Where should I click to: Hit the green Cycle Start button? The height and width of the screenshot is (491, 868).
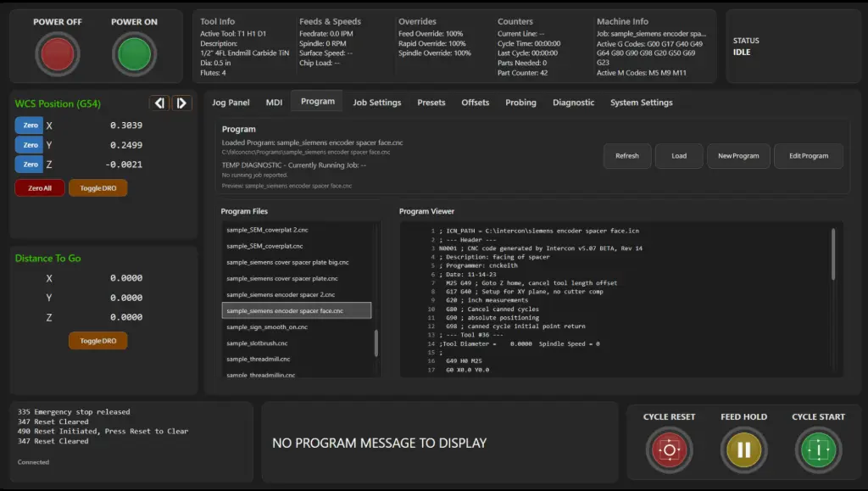pos(818,450)
